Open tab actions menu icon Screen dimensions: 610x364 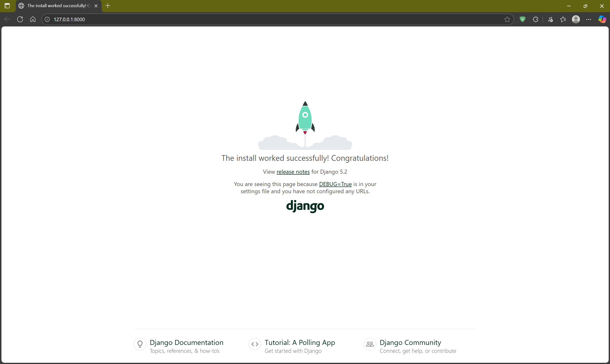coord(7,6)
